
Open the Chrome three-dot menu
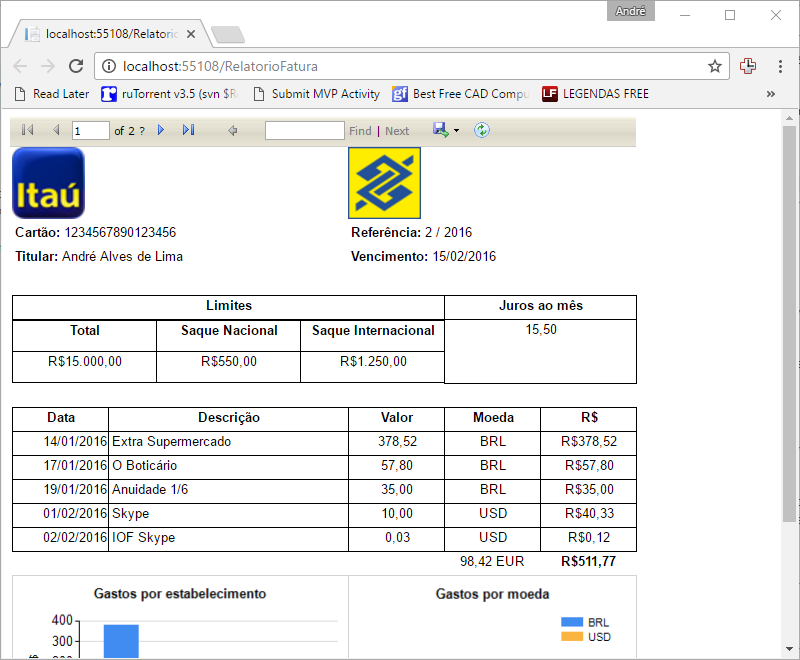[x=780, y=66]
